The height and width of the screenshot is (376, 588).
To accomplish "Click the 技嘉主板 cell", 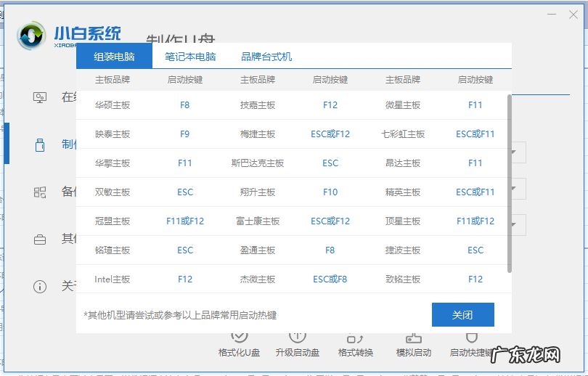I will click(x=258, y=105).
